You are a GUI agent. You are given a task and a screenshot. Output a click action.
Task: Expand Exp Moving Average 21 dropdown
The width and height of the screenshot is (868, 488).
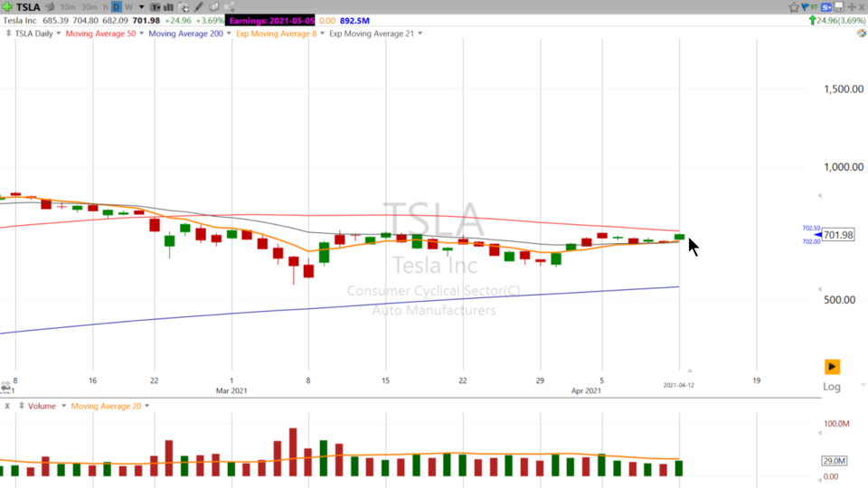point(420,33)
